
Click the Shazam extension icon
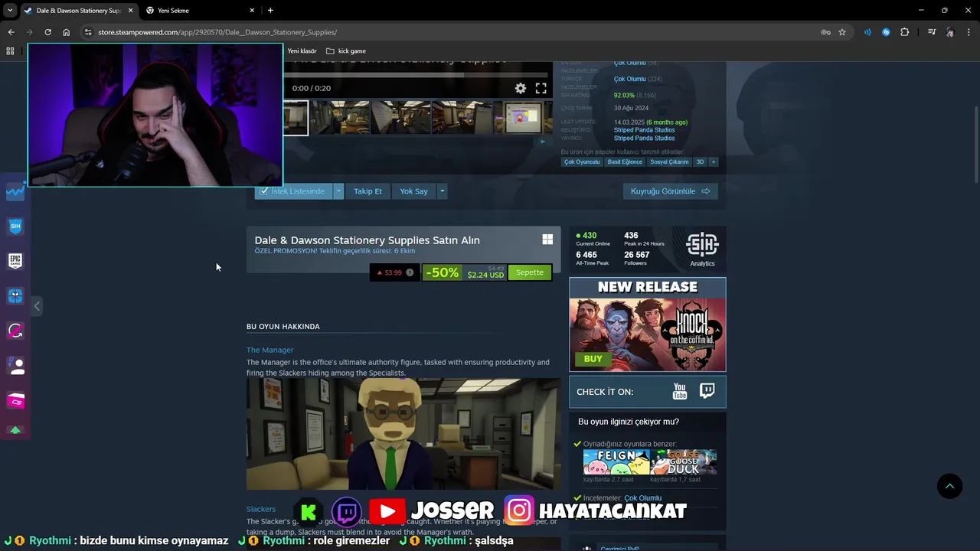pos(886,32)
